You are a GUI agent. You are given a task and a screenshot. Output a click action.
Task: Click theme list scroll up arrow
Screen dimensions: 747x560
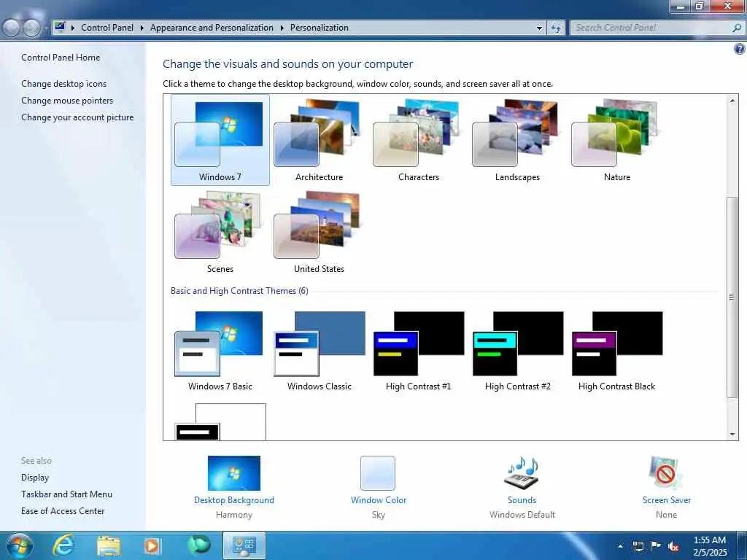point(732,101)
